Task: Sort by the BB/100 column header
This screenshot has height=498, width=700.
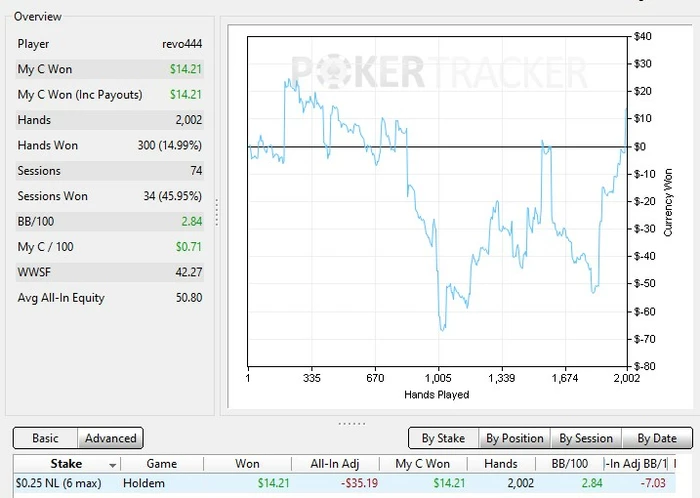Action: click(569, 464)
